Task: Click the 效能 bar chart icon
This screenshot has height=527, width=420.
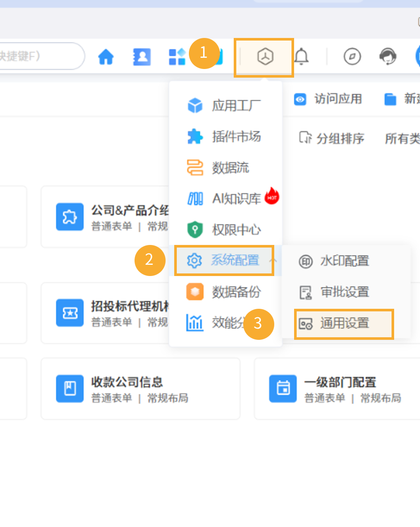Action: point(194,323)
